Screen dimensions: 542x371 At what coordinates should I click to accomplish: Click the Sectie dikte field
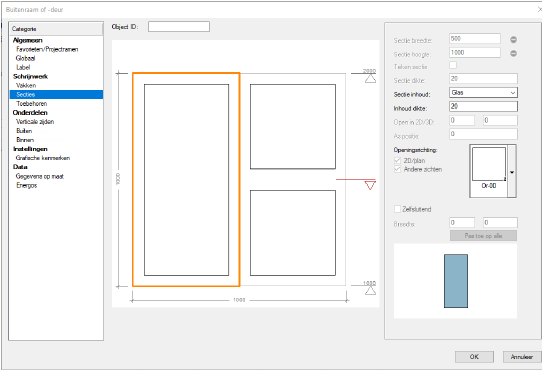click(483, 79)
